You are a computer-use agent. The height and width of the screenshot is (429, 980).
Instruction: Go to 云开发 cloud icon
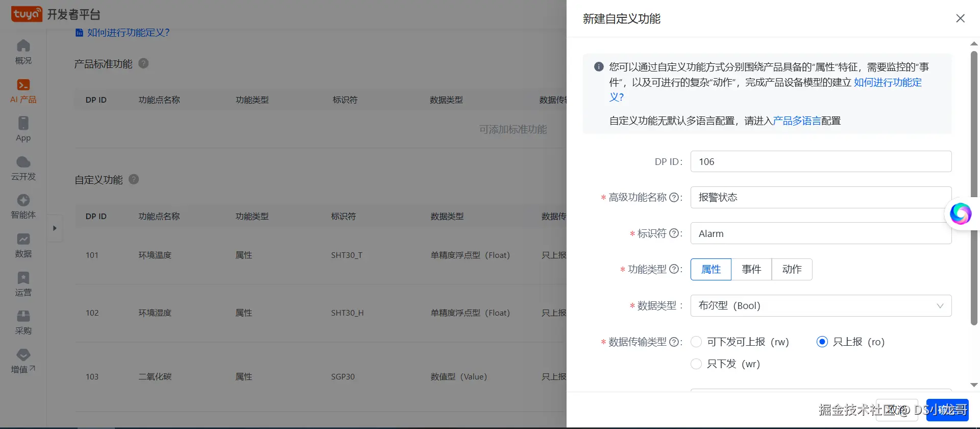pos(23,162)
